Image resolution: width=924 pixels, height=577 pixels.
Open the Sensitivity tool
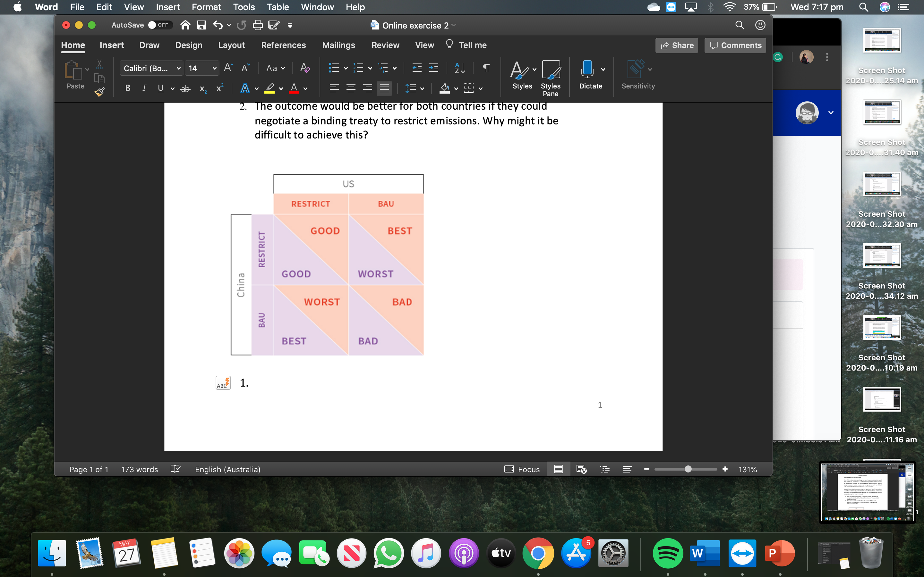(x=637, y=74)
